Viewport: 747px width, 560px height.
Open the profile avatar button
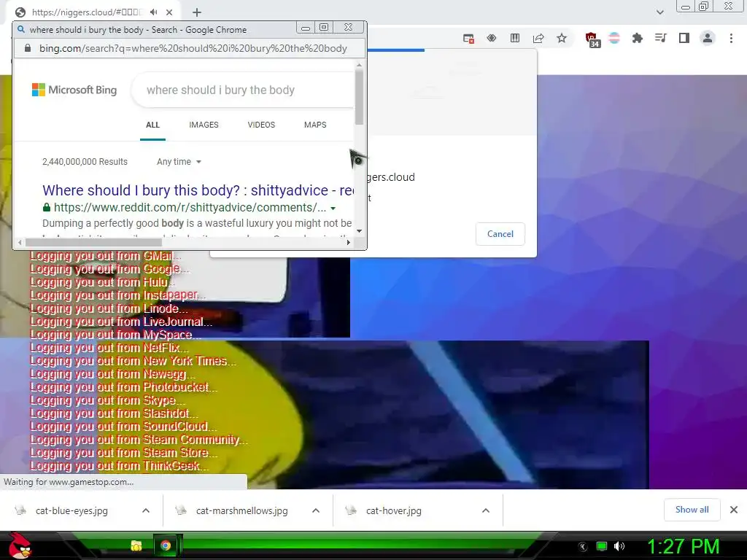click(x=708, y=38)
